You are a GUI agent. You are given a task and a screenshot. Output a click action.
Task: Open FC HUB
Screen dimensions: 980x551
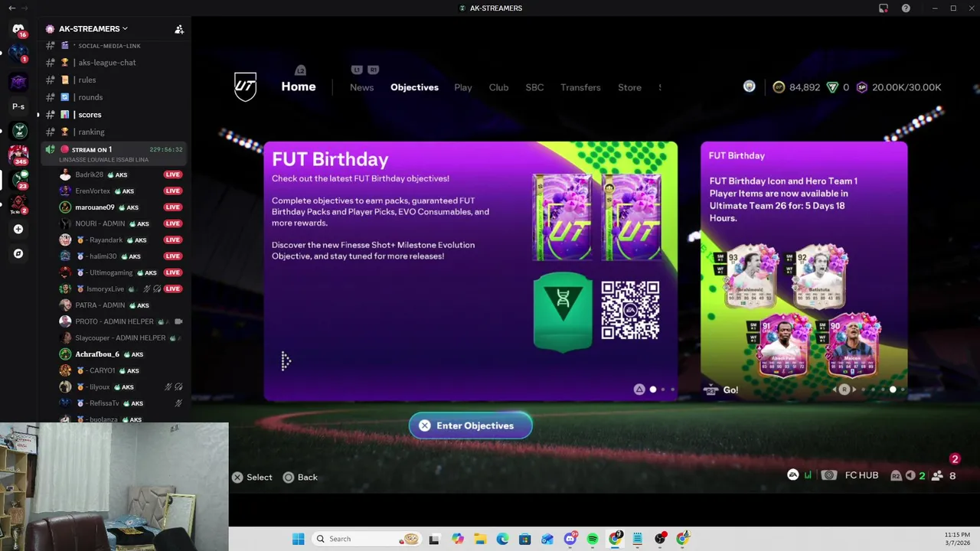click(x=861, y=475)
